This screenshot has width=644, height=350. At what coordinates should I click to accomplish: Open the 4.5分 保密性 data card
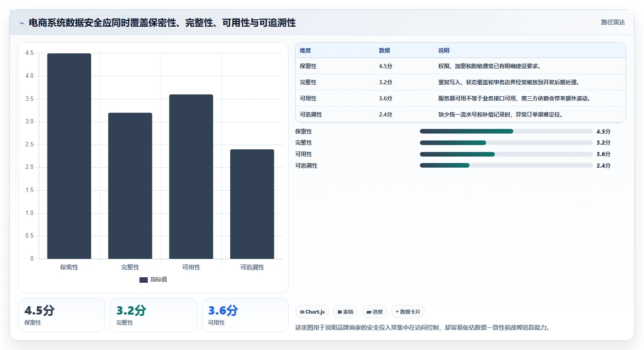click(x=61, y=315)
